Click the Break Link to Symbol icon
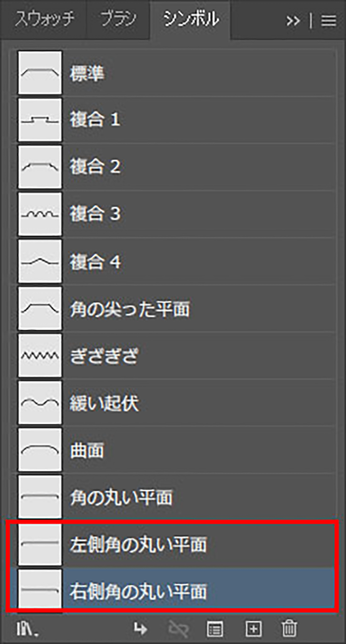The height and width of the screenshot is (644, 346). click(x=178, y=629)
